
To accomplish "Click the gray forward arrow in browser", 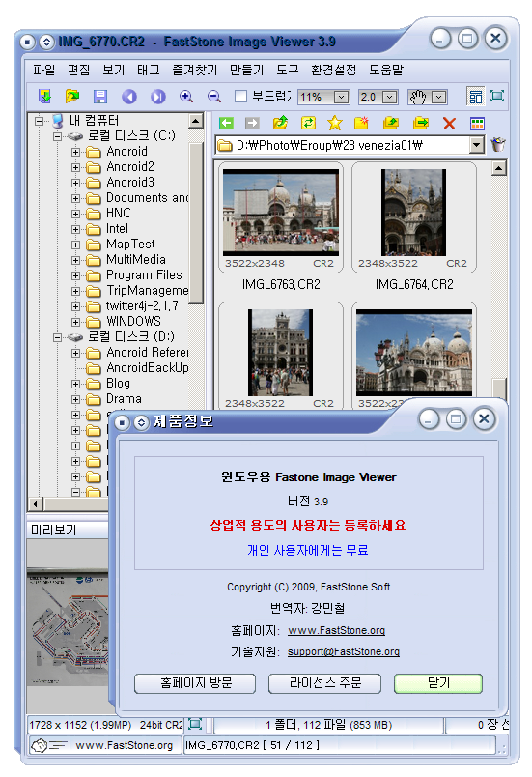I will pos(252,123).
